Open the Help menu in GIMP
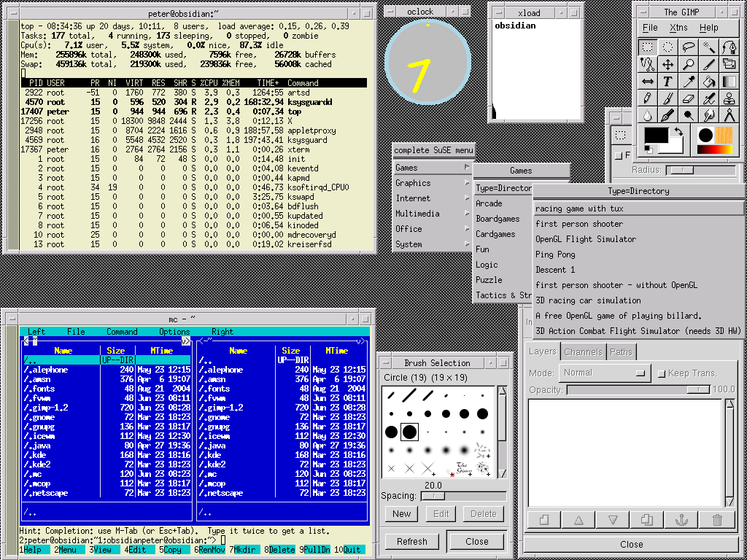Screen dimensions: 747x560 coord(709,28)
